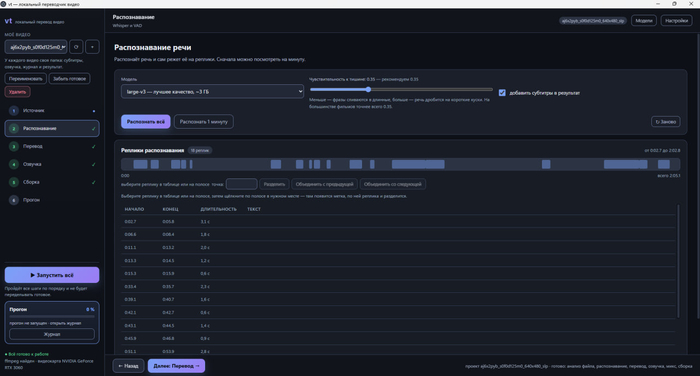Click the КОНЕЦ column header
This screenshot has height=376, width=700.
170,209
